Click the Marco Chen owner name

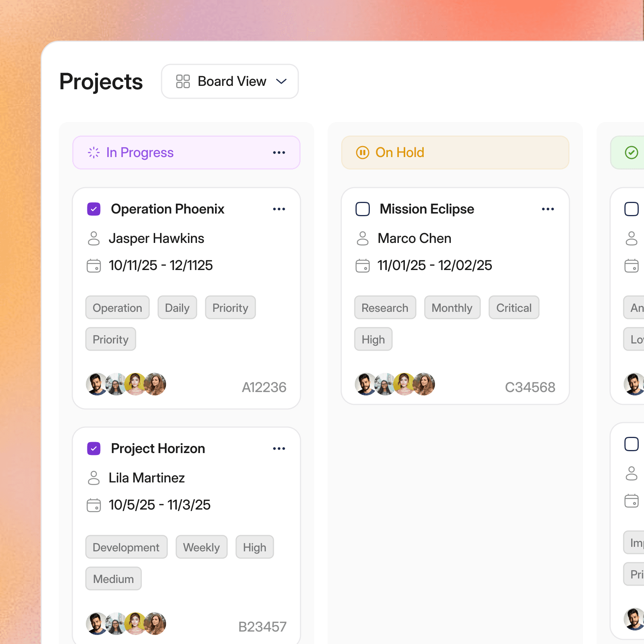415,238
